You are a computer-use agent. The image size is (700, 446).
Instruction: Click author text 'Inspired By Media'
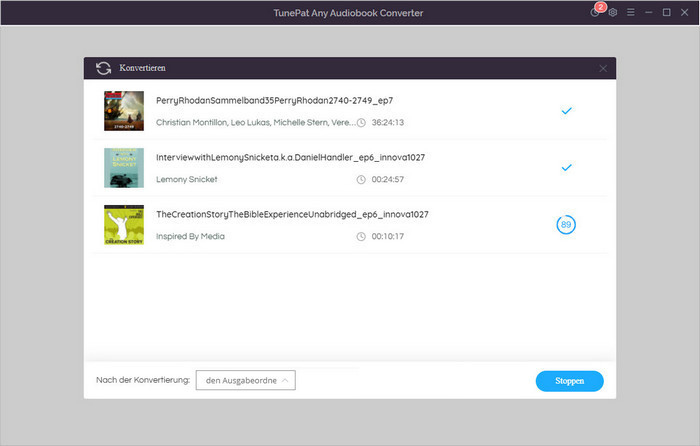190,236
